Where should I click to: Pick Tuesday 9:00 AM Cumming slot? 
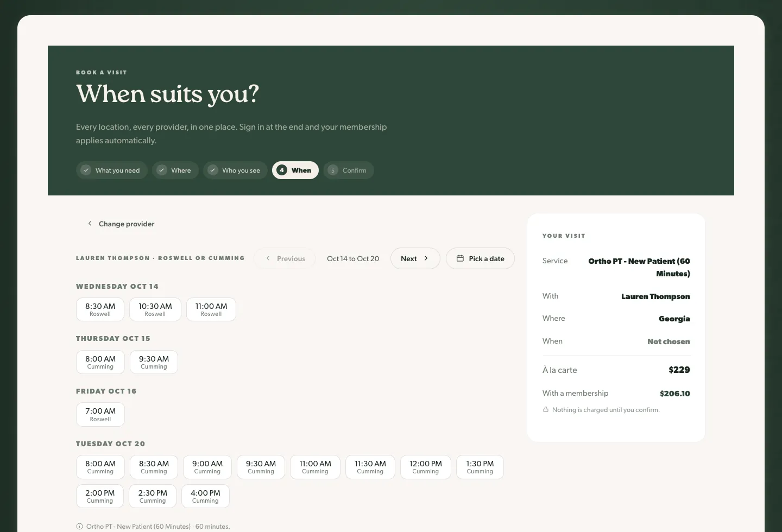(x=207, y=467)
